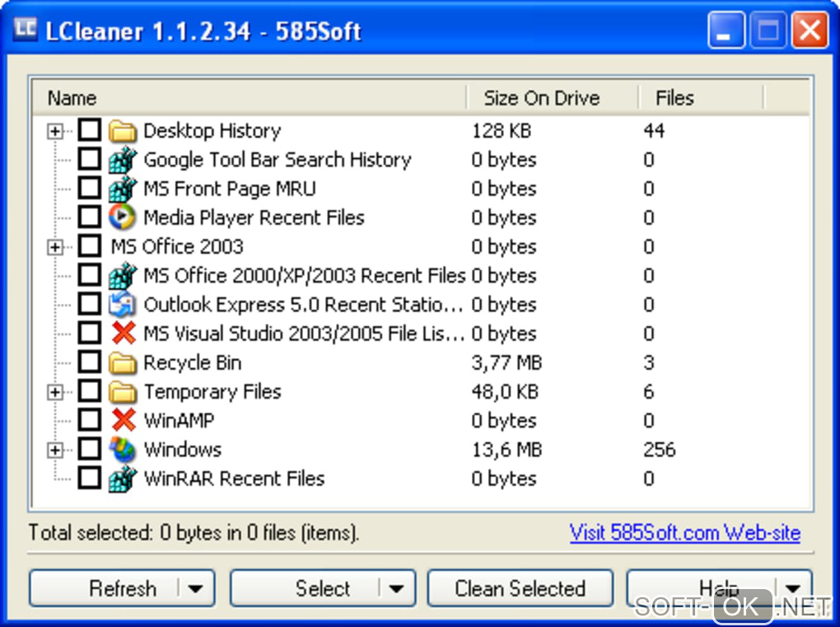Expand the MS Office 2003 tree node
Screen dimensions: 840x627
click(54, 247)
